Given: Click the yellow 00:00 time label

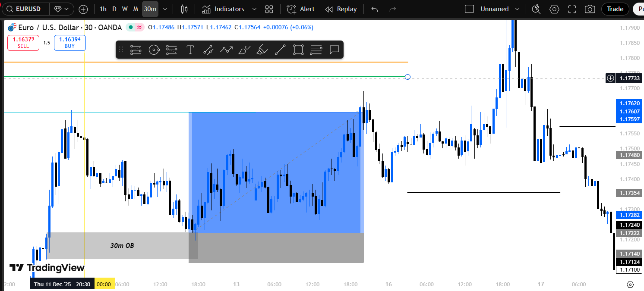Looking at the screenshot, I should pos(104,284).
